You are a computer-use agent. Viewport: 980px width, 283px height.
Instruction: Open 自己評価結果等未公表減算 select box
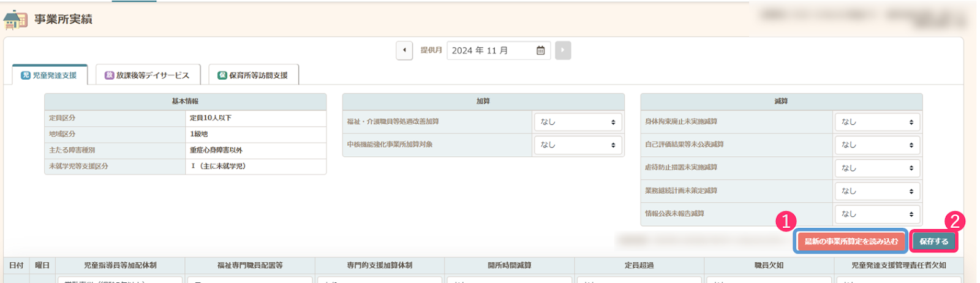[x=877, y=145]
